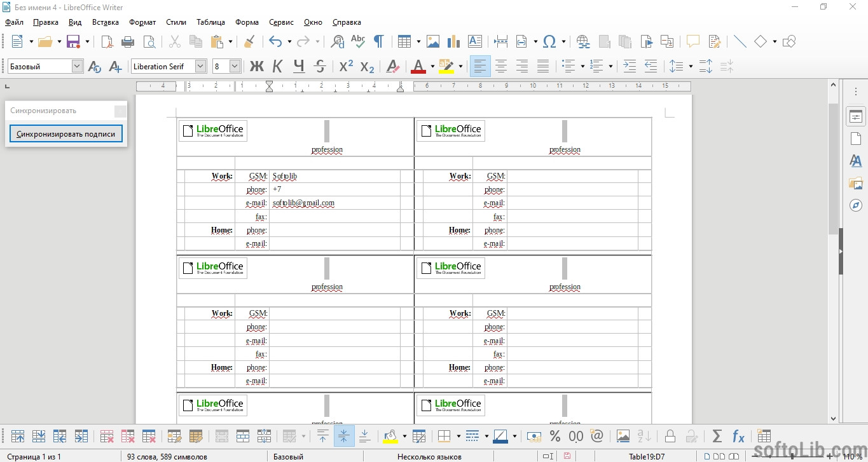Open the Вставка menu

pyautogui.click(x=106, y=22)
